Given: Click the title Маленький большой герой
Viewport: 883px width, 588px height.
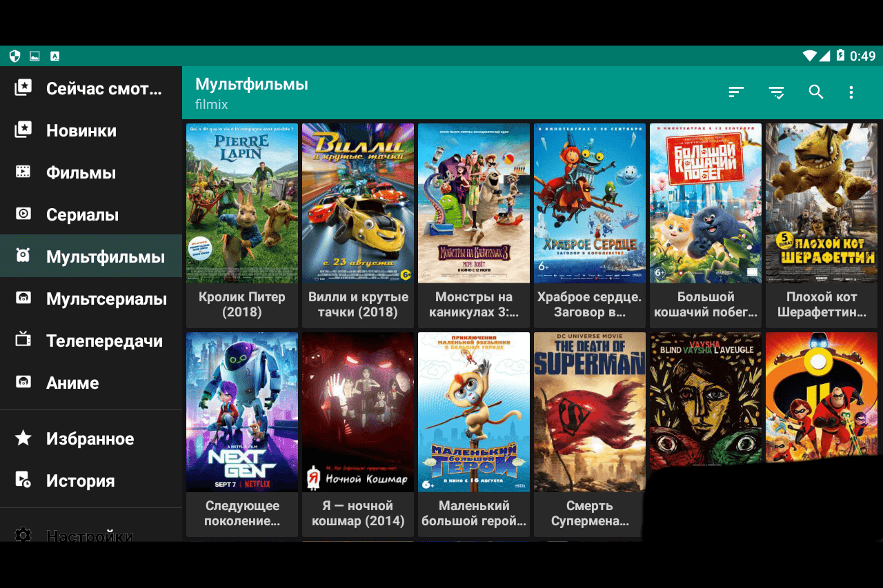Looking at the screenshot, I should tap(474, 514).
